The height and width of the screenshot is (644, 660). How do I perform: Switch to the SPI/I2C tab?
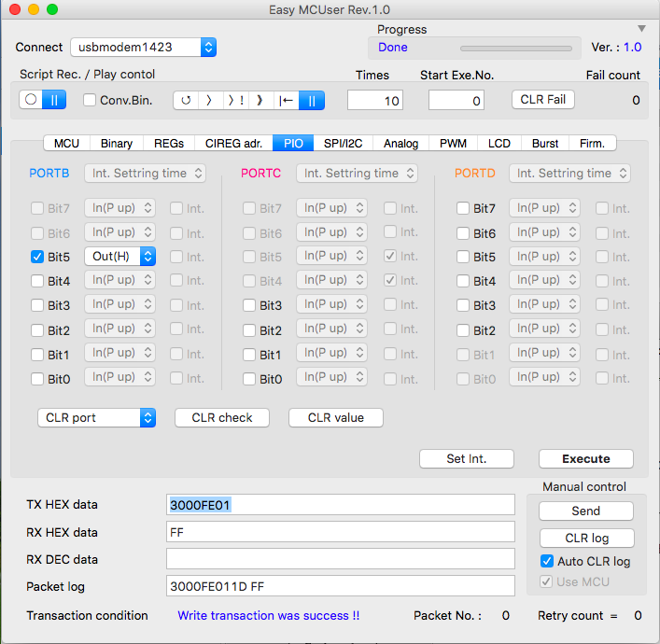343,143
